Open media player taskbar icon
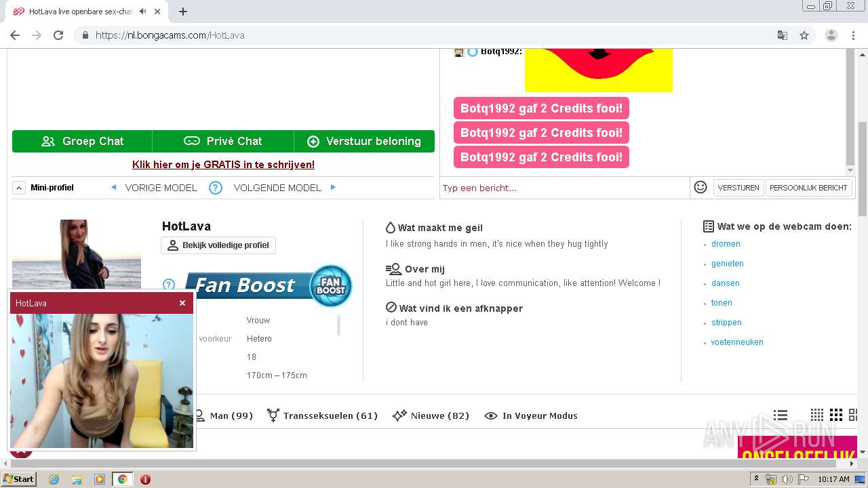The image size is (868, 488). [x=99, y=479]
